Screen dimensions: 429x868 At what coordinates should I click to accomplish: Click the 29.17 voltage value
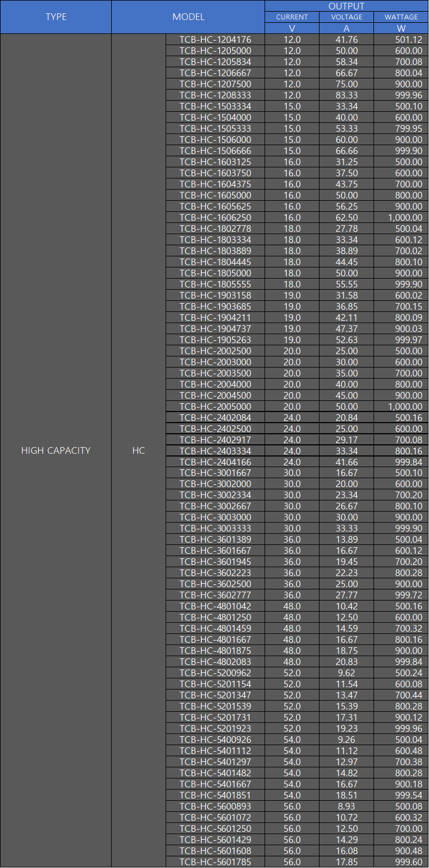[x=347, y=440]
